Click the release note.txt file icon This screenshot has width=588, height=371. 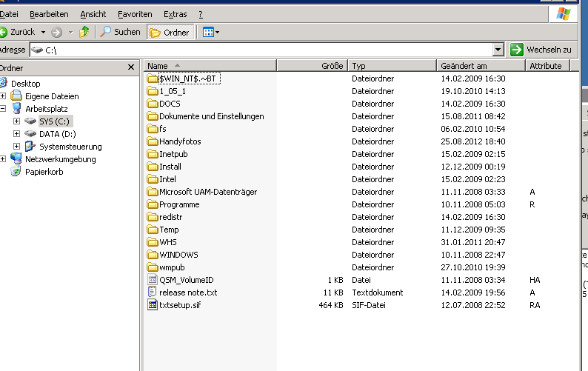(153, 292)
